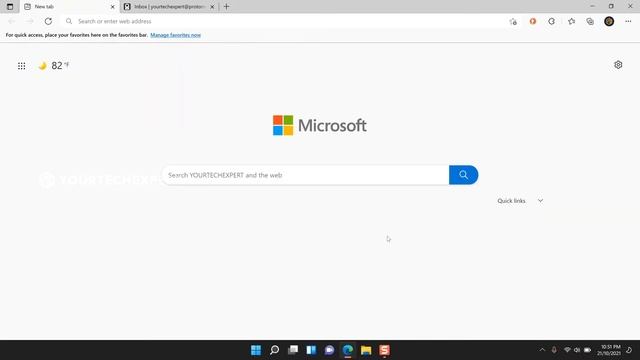640x360 pixels.
Task: Open the orange S app in taskbar
Action: (384, 350)
